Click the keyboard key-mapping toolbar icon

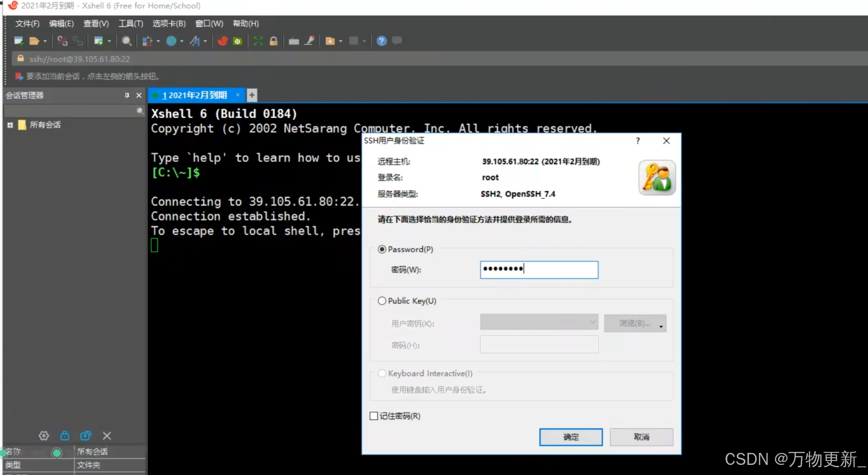294,41
